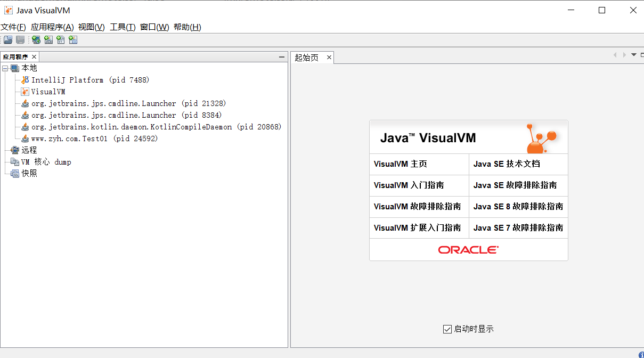Collapse the 本地 tree node
644x358 pixels.
(5, 68)
